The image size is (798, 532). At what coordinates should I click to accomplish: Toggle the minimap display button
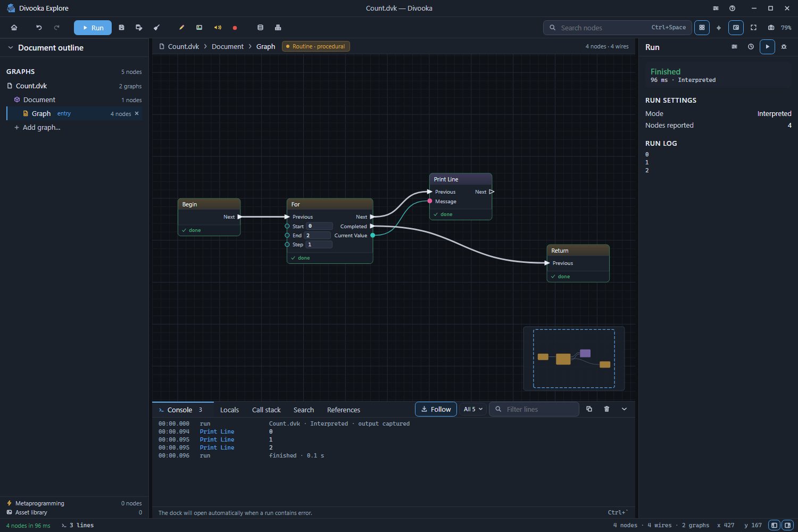point(736,28)
